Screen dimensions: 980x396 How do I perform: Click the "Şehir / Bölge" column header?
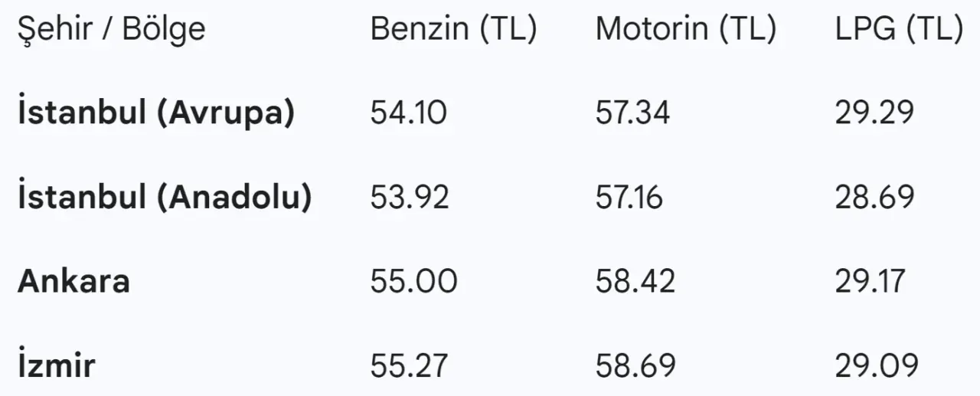[x=111, y=30]
